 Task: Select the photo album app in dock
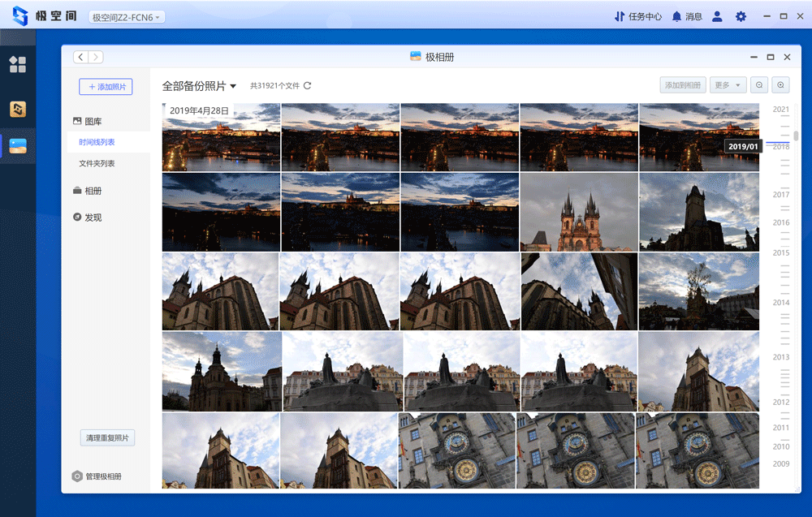click(18, 146)
